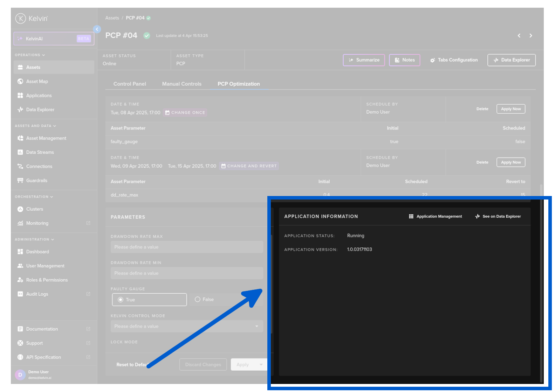This screenshot has height=392, width=555.
Task: Switch to the Control Panel tab
Action: (x=130, y=84)
